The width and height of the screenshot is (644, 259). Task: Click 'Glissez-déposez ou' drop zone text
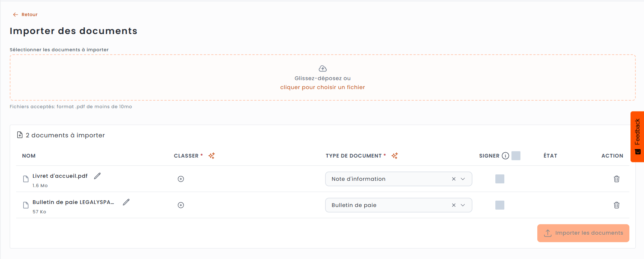[323, 78]
